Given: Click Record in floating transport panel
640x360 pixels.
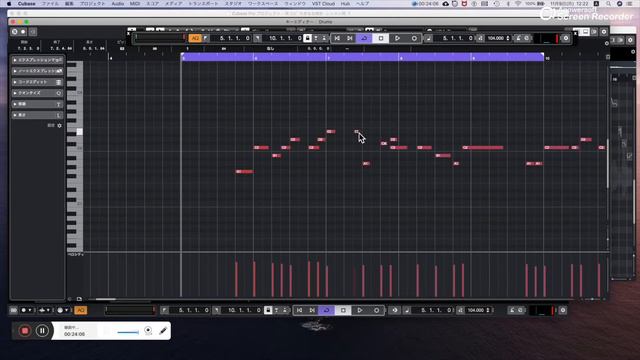Looking at the screenshot, I should pos(414,38).
